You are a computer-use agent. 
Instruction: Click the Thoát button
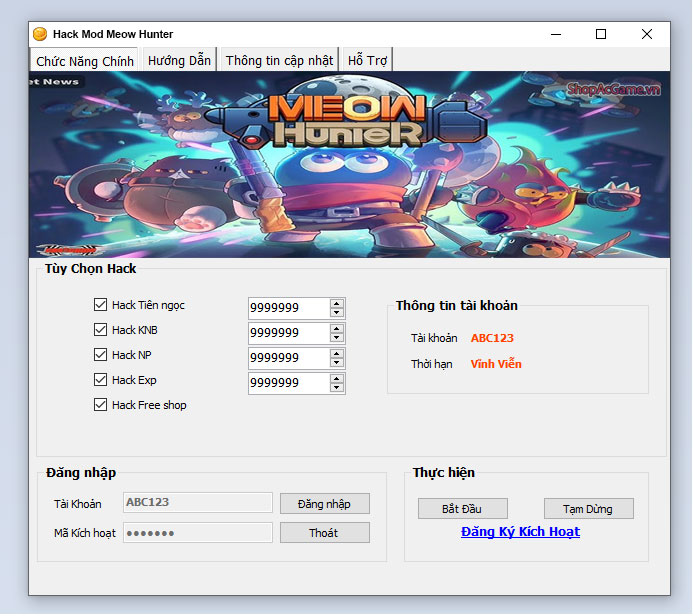[324, 533]
